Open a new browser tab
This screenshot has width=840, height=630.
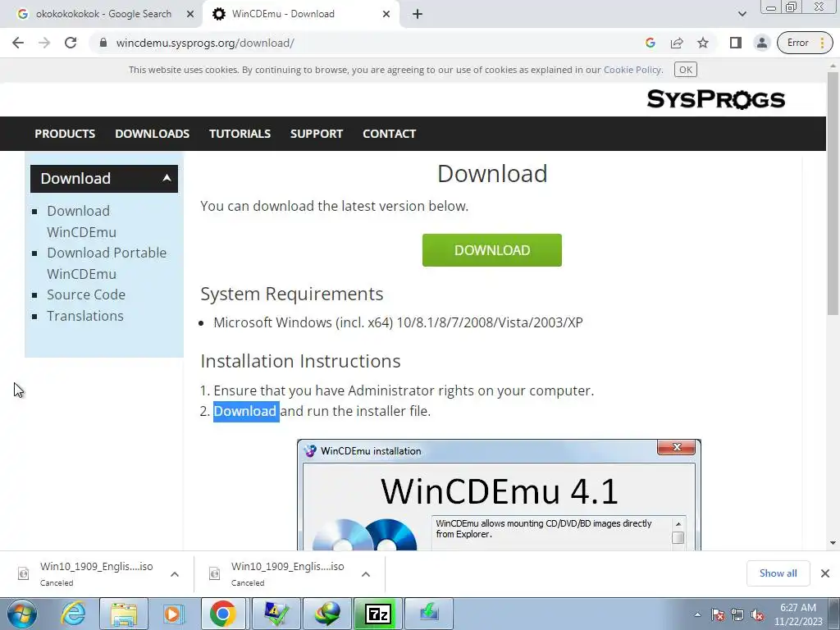point(418,14)
